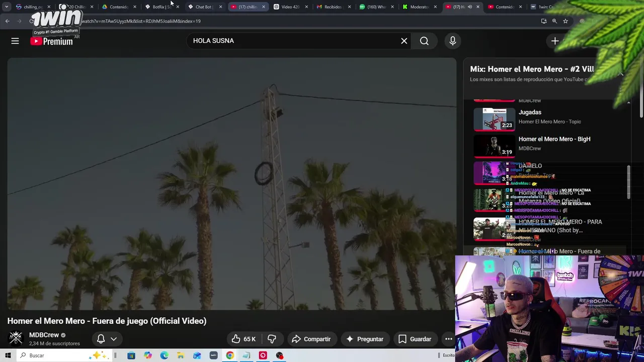Viewport: 644px width, 362px height.
Task: Open the Create plus button
Action: tap(555, 41)
